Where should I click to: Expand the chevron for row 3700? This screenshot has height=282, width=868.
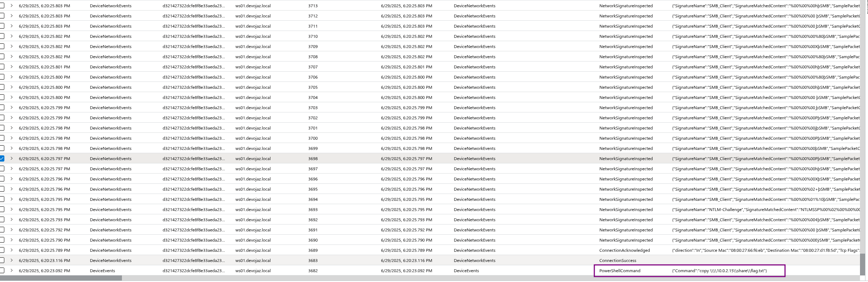click(12, 138)
